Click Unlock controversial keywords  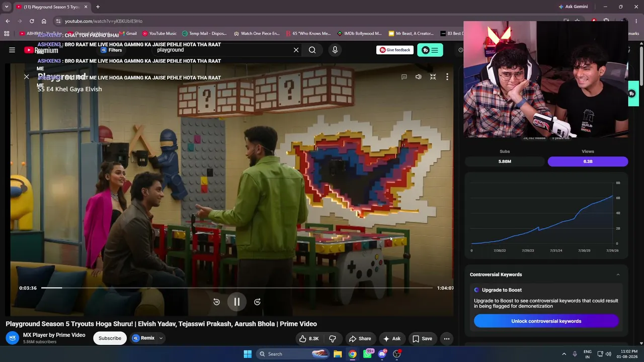pyautogui.click(x=546, y=321)
